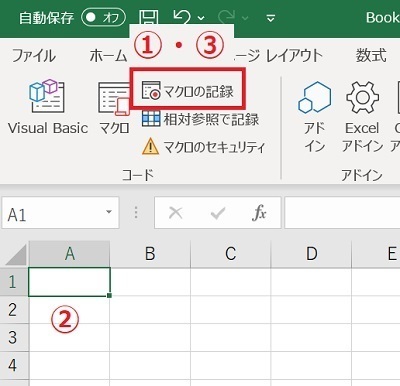Switch to the ホーム tab

point(108,55)
